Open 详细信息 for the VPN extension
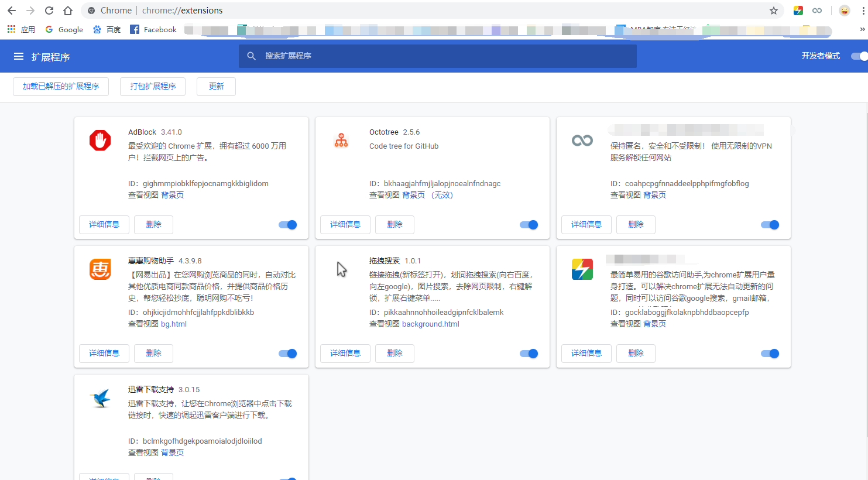This screenshot has width=868, height=480. 586,225
